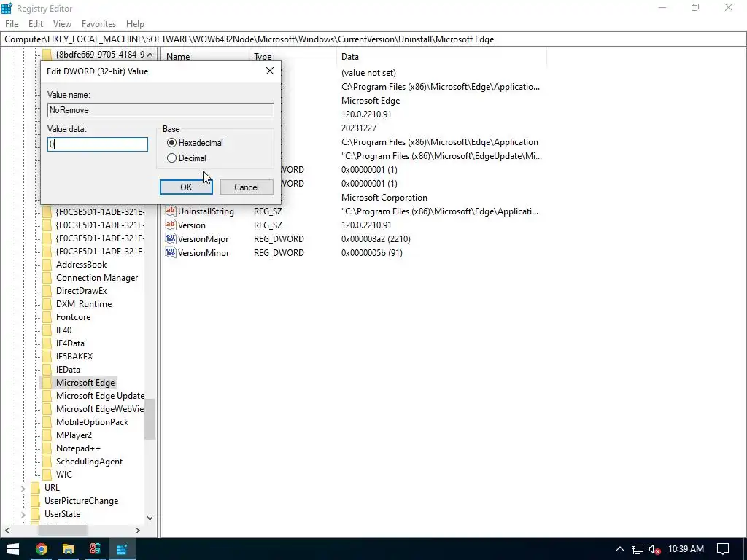Select the Decimal base radio button
747x560 pixels.
tap(171, 158)
